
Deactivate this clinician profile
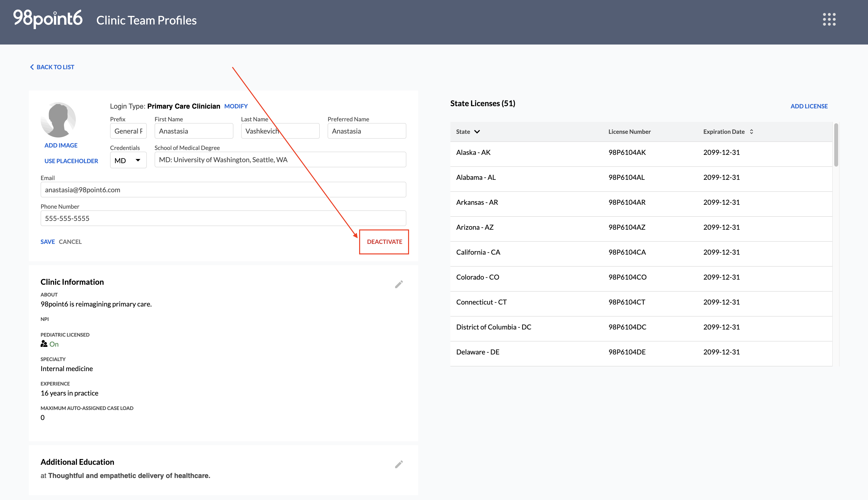click(x=384, y=242)
